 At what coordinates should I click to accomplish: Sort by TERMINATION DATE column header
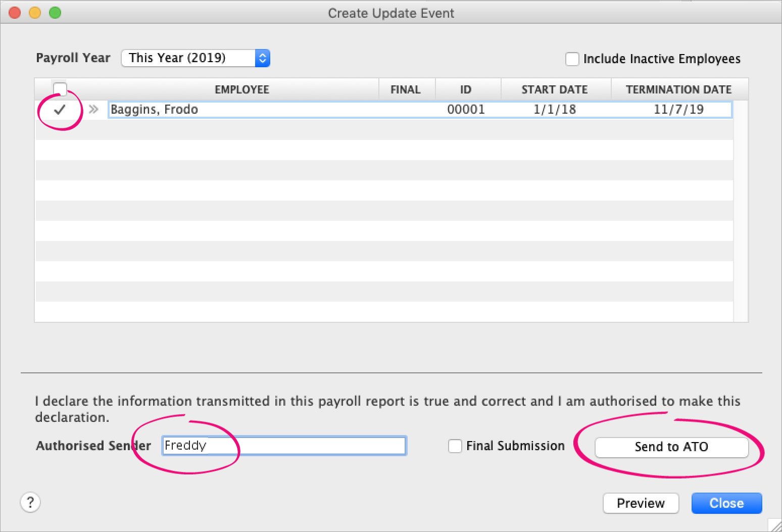(678, 89)
